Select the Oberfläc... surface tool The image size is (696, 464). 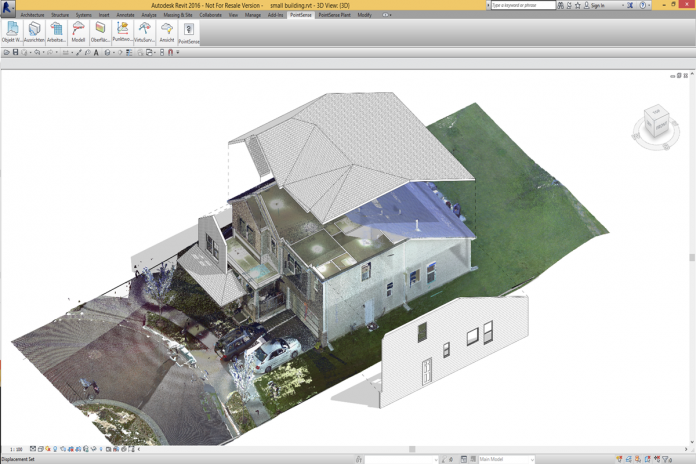100,32
